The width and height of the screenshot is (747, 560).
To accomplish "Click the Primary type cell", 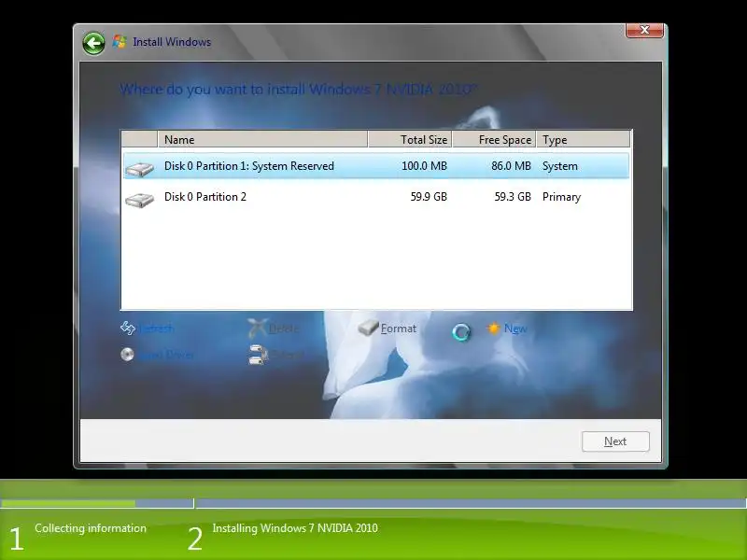I will 562,197.
